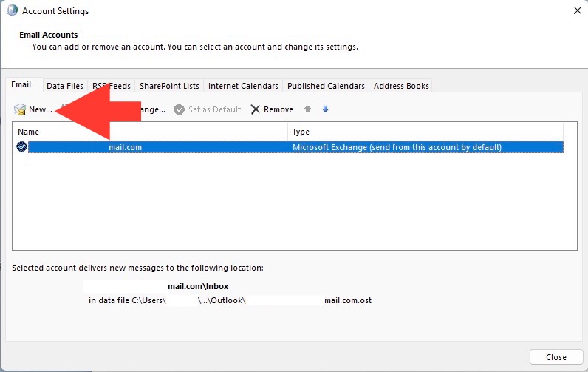Open the Published Calendars tab
This screenshot has width=588, height=372.
click(326, 86)
